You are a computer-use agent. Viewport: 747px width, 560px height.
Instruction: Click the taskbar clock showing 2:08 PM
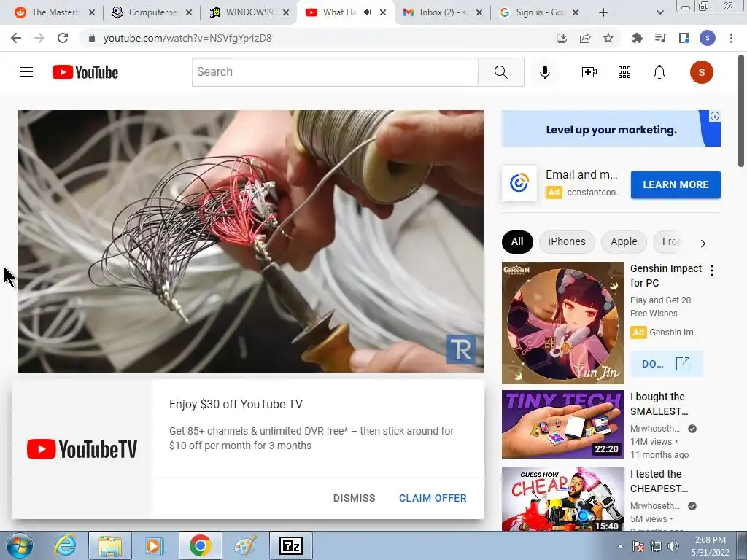pos(710,546)
